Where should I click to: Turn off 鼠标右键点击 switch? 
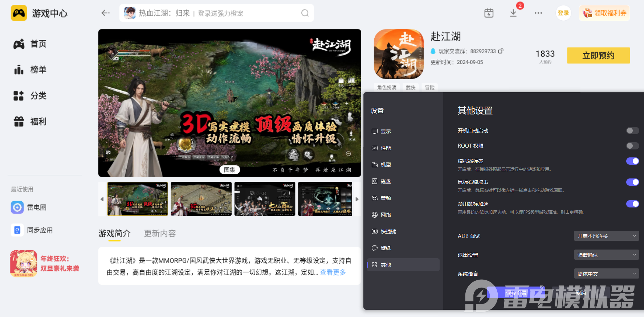click(x=632, y=182)
